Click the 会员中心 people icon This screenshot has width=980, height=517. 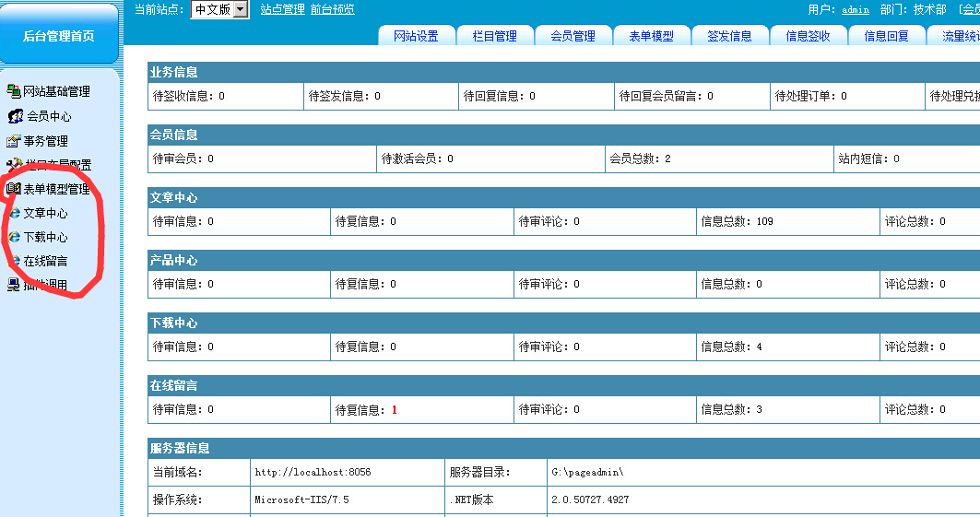16,116
